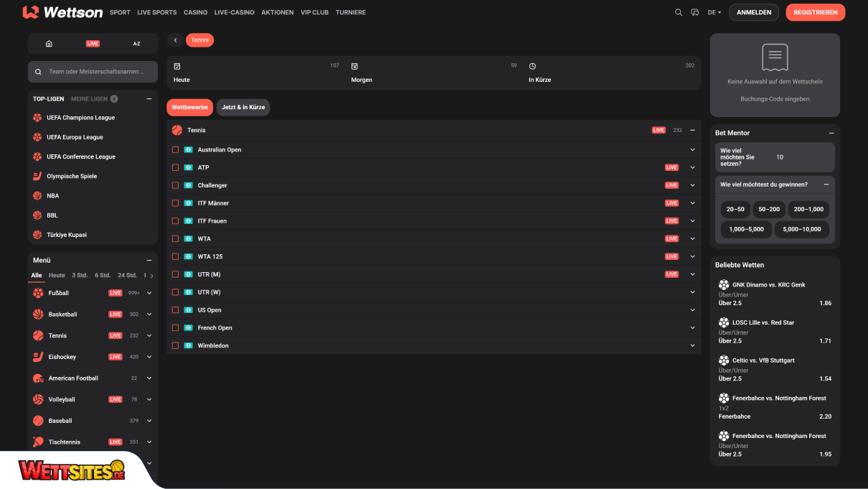Viewport: 868px width, 489px height.
Task: Enable the WTA 125 checkbox
Action: [x=175, y=257]
